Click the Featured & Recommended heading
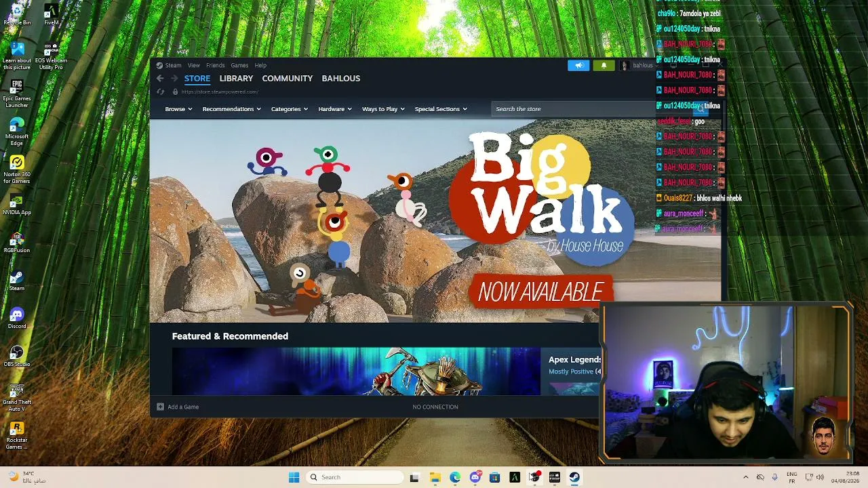868x488 pixels. coord(230,336)
